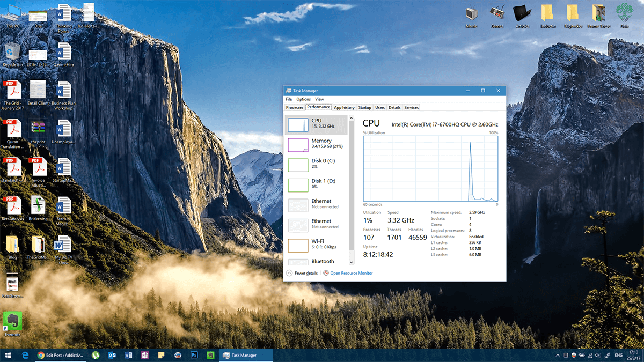
Task: Launch Microsoft Edge from the taskbar
Action: tap(25, 355)
